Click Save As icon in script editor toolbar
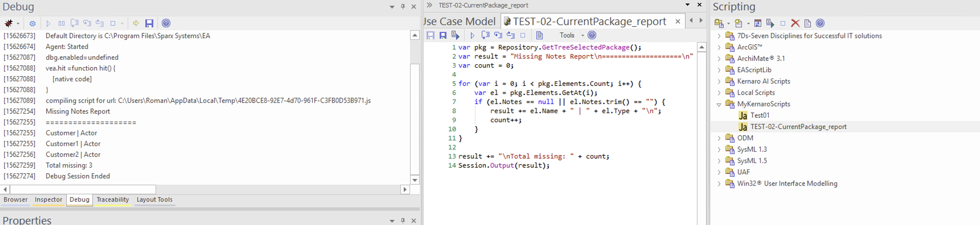Image resolution: width=980 pixels, height=225 pixels. click(443, 35)
